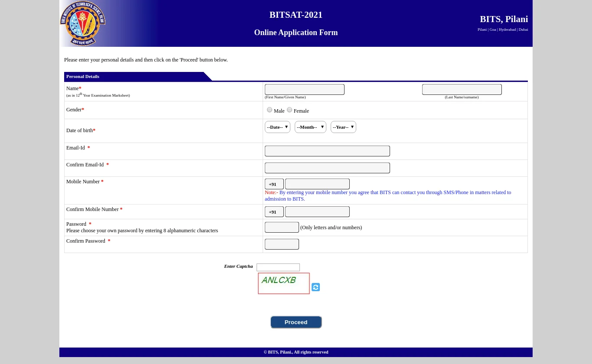Click the BITSAT-2021 heading text

pyautogui.click(x=296, y=15)
